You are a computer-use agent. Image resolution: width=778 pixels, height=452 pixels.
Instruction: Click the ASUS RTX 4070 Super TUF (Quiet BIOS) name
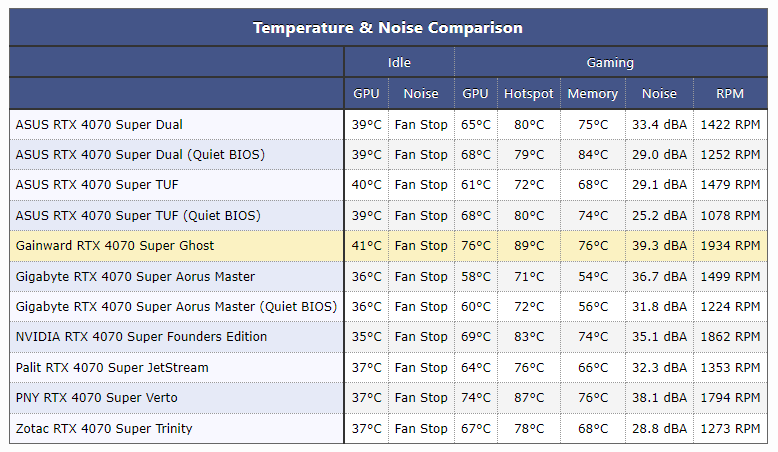point(138,216)
